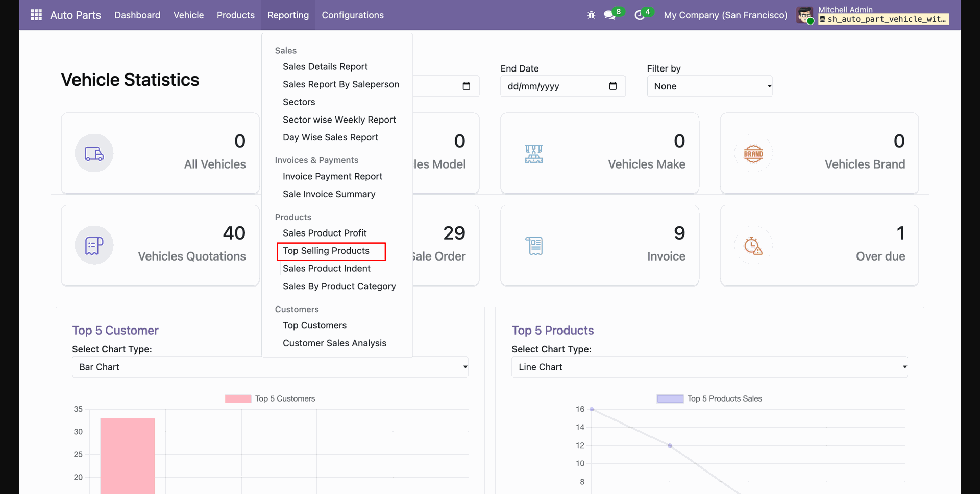Click the Vehicle Statistics heading
980x494 pixels.
click(x=130, y=80)
